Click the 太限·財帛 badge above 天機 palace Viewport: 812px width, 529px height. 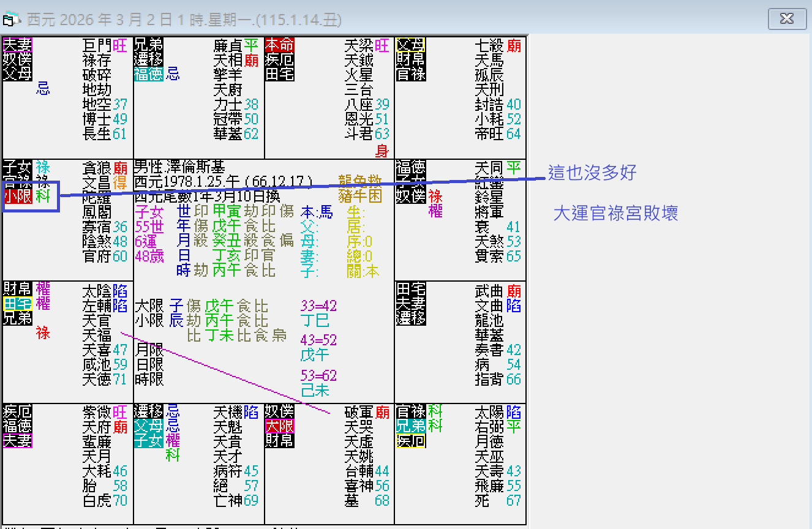[x=279, y=427]
